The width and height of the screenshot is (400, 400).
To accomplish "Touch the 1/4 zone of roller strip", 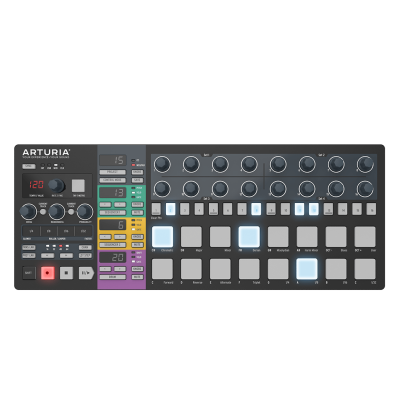I will [x=31, y=231].
